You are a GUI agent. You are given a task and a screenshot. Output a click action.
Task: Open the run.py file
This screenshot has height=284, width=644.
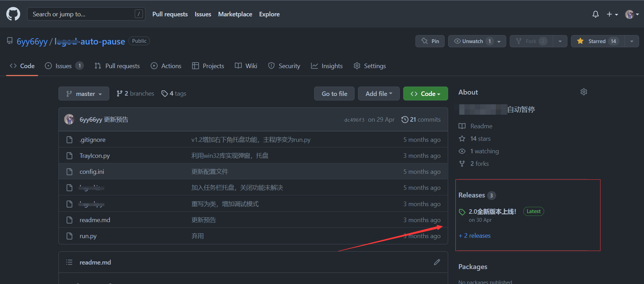point(88,236)
